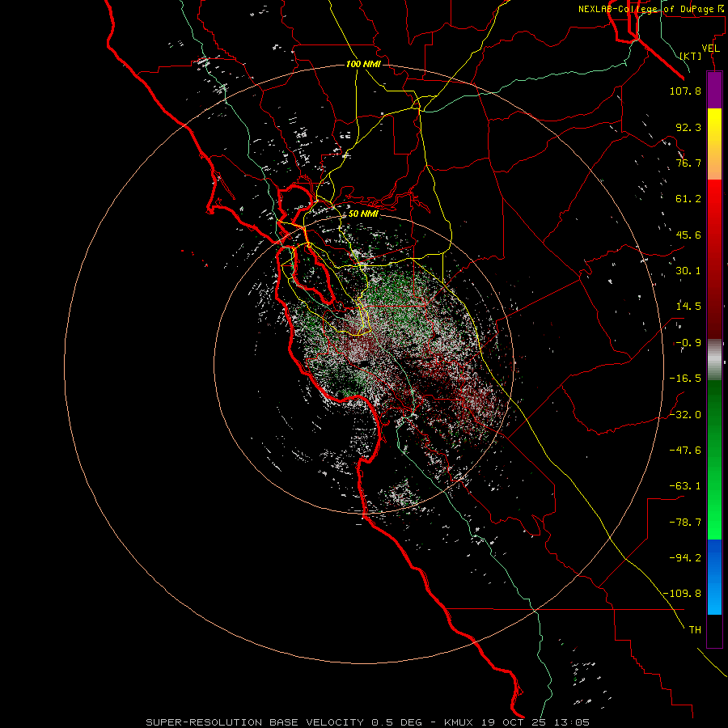
Task: Click the 100 NMI range ring label
Action: coord(363,64)
